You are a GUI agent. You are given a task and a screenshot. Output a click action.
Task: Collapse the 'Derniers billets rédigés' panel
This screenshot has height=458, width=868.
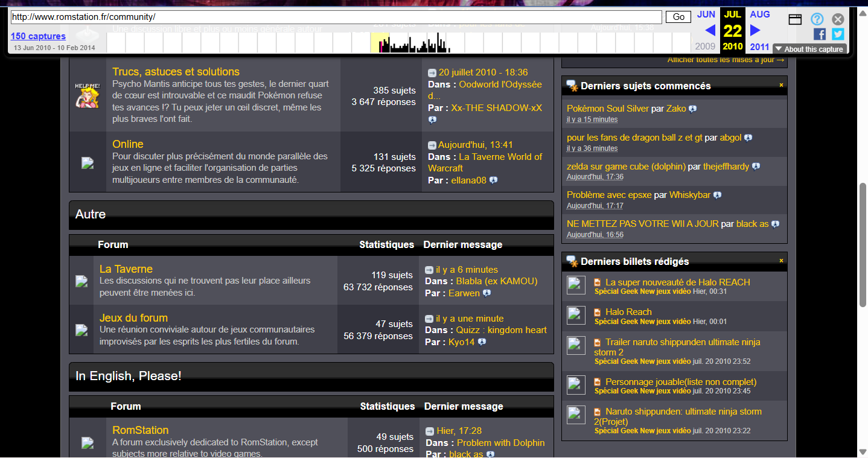[781, 261]
